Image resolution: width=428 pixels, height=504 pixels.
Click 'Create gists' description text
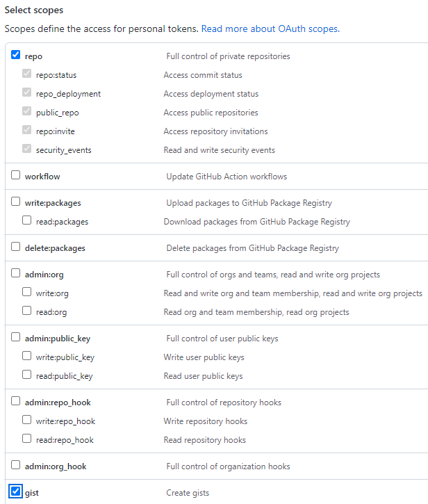188,493
